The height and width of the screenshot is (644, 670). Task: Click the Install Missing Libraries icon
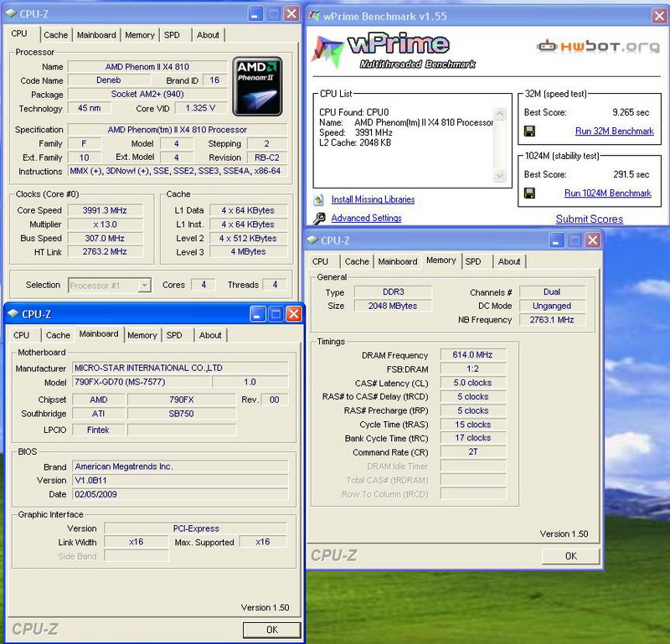[318, 199]
